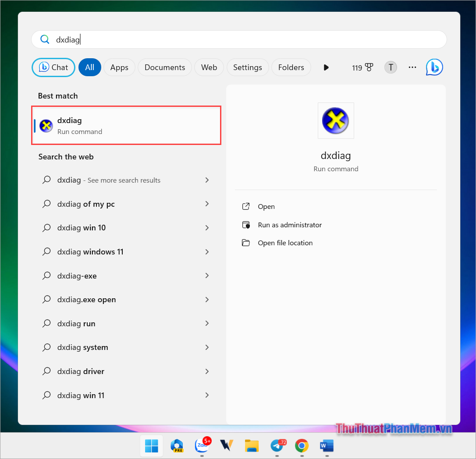Click the Windows Start button
This screenshot has height=459, width=476.
[151, 445]
